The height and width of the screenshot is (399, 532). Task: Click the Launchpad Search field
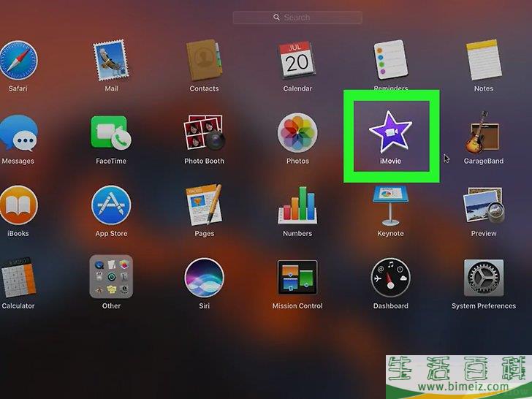point(297,18)
